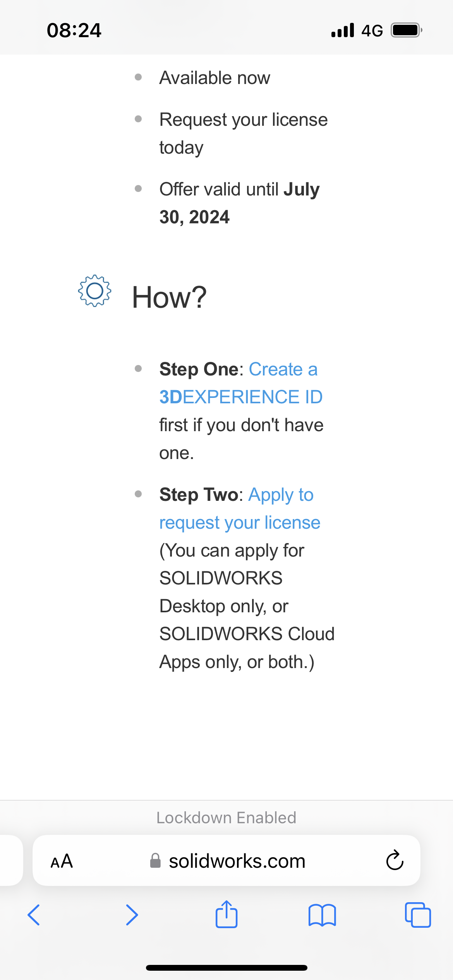Open the bookmarks book icon
Viewport: 453px width, 980px height.
pos(322,915)
